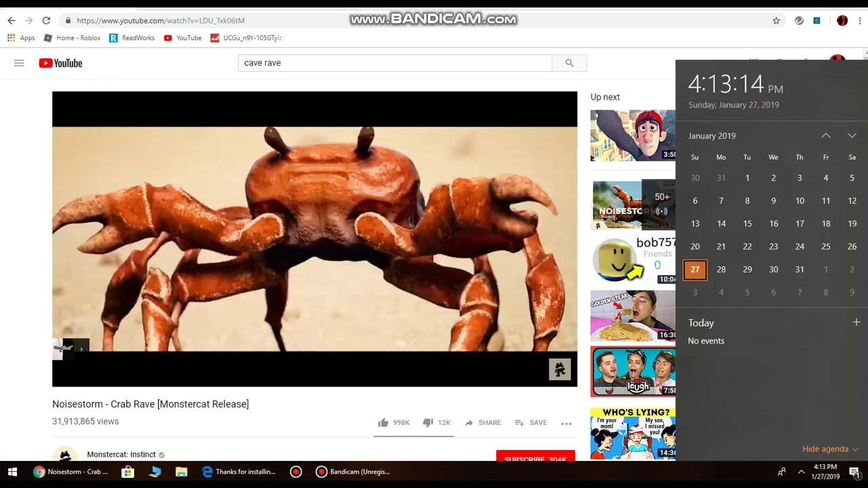
Task: Open the bob757 Roblox video thumbnail
Action: click(633, 260)
